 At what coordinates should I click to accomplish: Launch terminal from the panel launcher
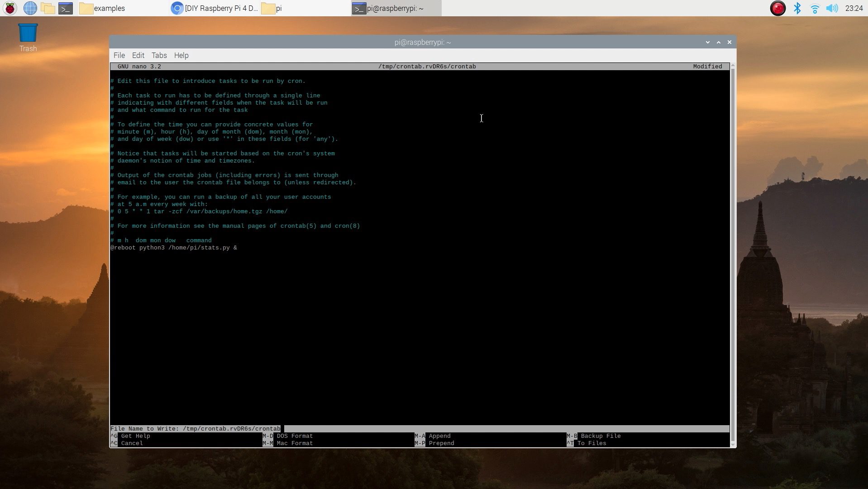66,8
